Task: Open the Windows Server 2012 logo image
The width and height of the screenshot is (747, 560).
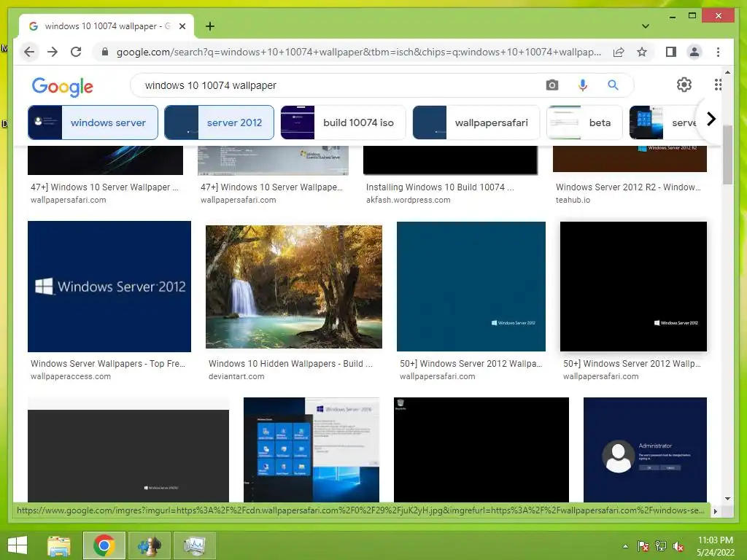Action: pyautogui.click(x=109, y=286)
